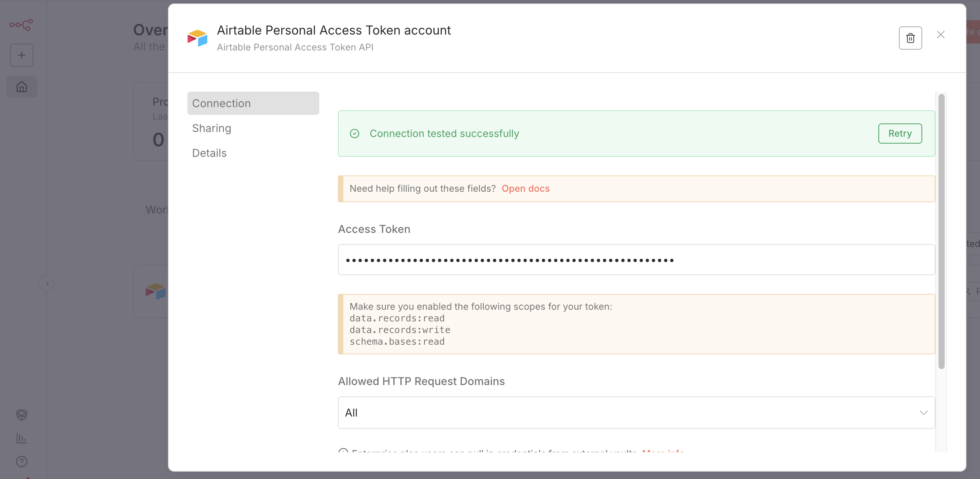Close the Airtable credential dialog
Image resolution: width=980 pixels, height=479 pixels.
tap(940, 35)
